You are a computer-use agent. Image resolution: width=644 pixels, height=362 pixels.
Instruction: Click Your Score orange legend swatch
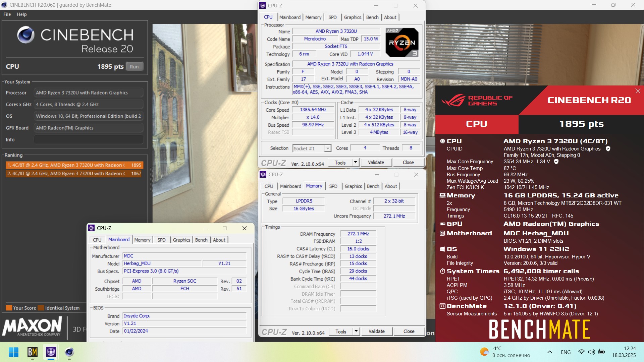click(9, 308)
